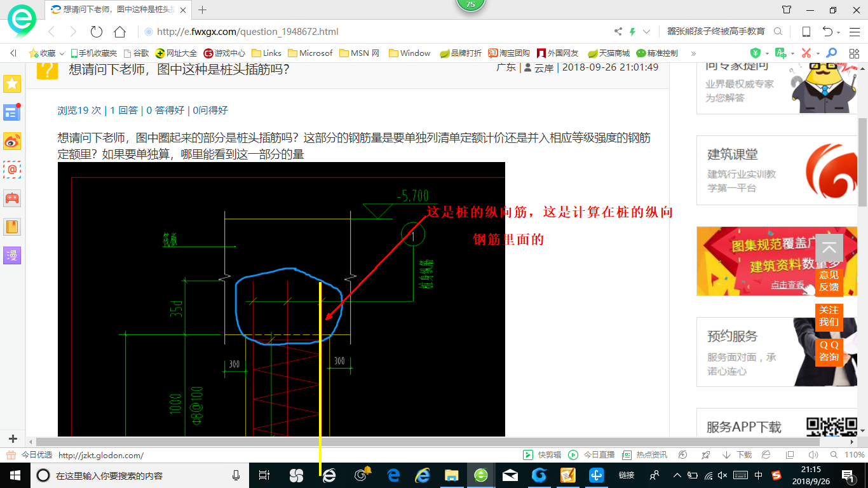
Task: Open the 收藏 favorites dropdown
Action: 46,53
